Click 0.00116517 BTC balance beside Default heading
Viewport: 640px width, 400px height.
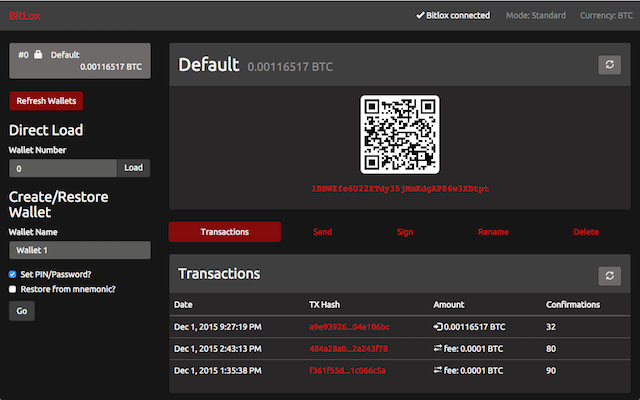pos(290,67)
